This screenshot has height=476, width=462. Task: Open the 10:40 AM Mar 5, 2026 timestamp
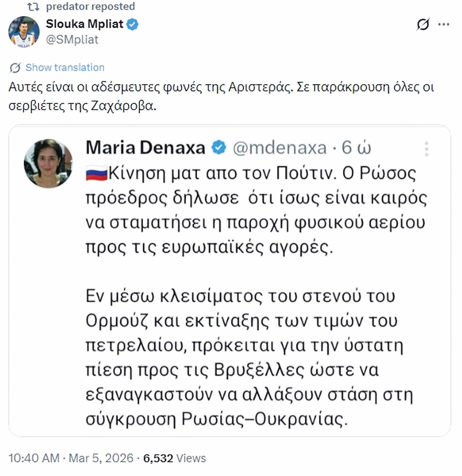click(71, 458)
